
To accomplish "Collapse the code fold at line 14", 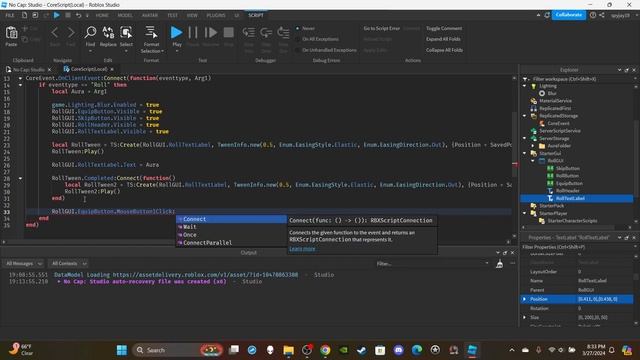I will point(20,85).
